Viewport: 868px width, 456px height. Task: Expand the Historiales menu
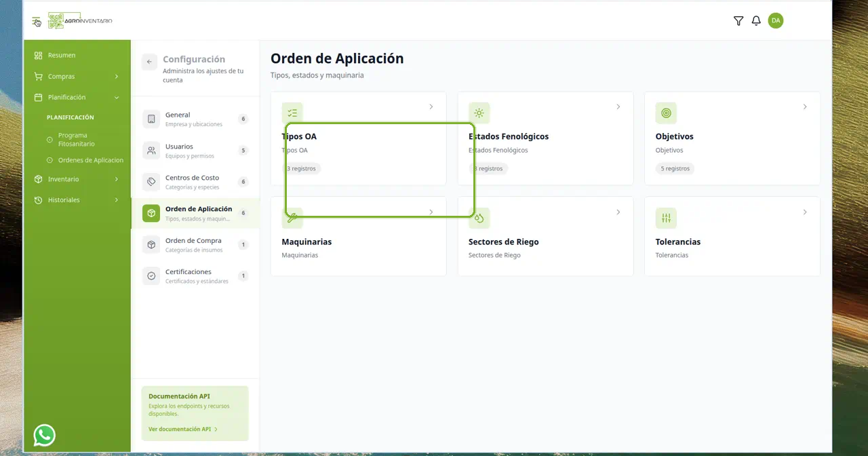(x=77, y=200)
